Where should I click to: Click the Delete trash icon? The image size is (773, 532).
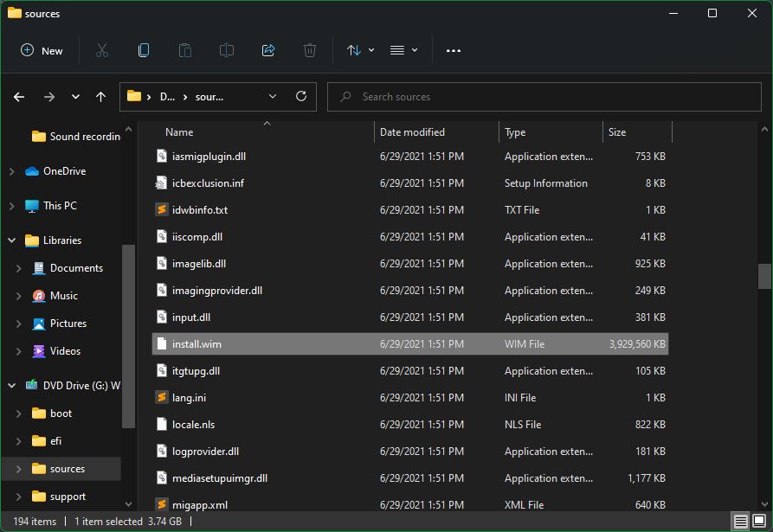[x=310, y=51]
